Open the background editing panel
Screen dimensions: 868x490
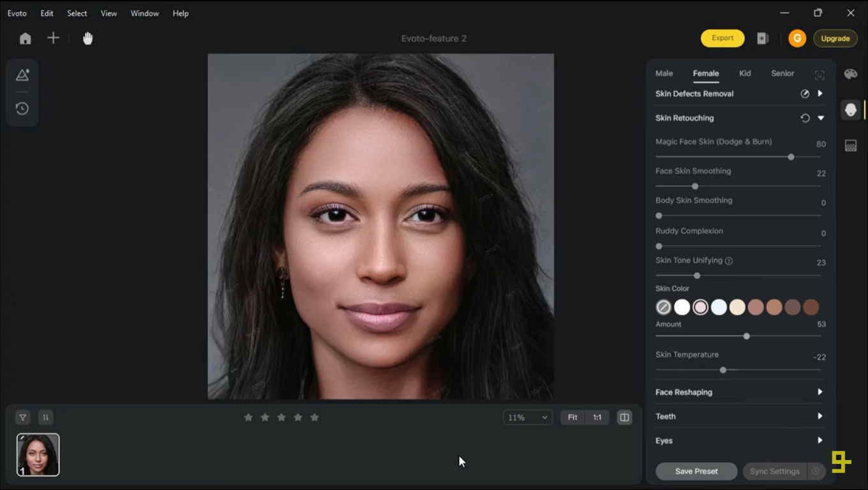(850, 145)
